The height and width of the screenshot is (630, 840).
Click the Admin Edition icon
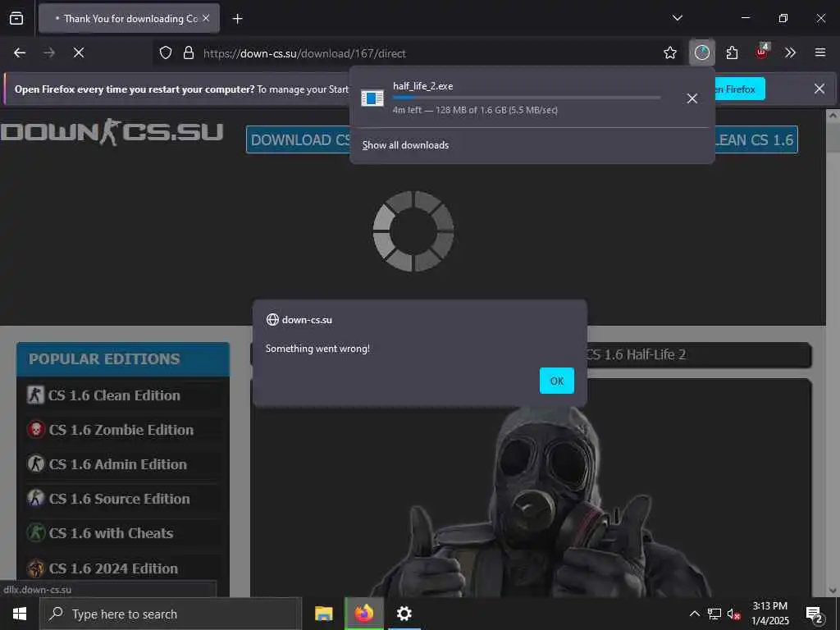[36, 464]
